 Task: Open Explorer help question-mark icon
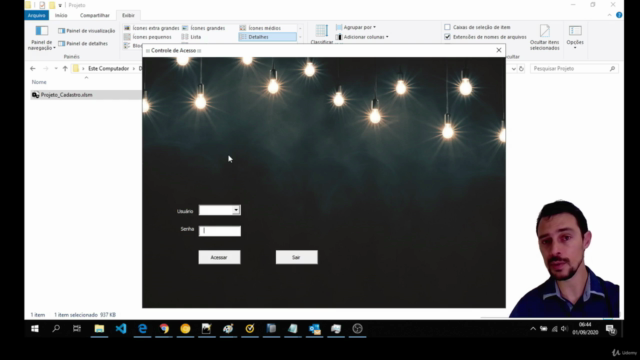[619, 15]
